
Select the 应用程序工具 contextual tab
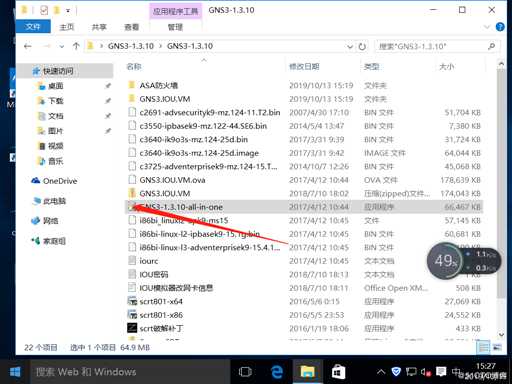pyautogui.click(x=176, y=11)
